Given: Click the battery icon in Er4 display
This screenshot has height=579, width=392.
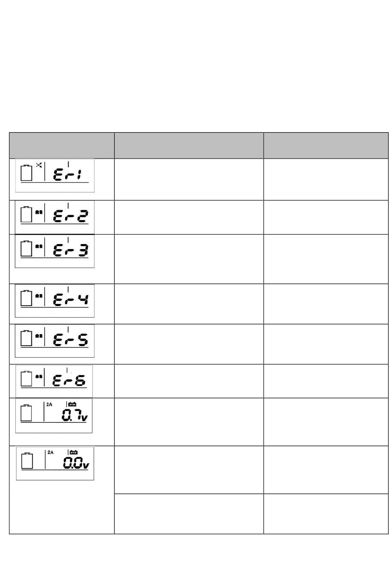Looking at the screenshot, I should click(x=26, y=298).
